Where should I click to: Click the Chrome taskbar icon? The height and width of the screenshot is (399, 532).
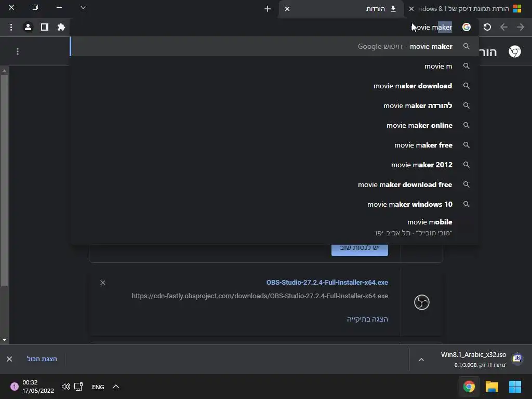[x=469, y=387]
